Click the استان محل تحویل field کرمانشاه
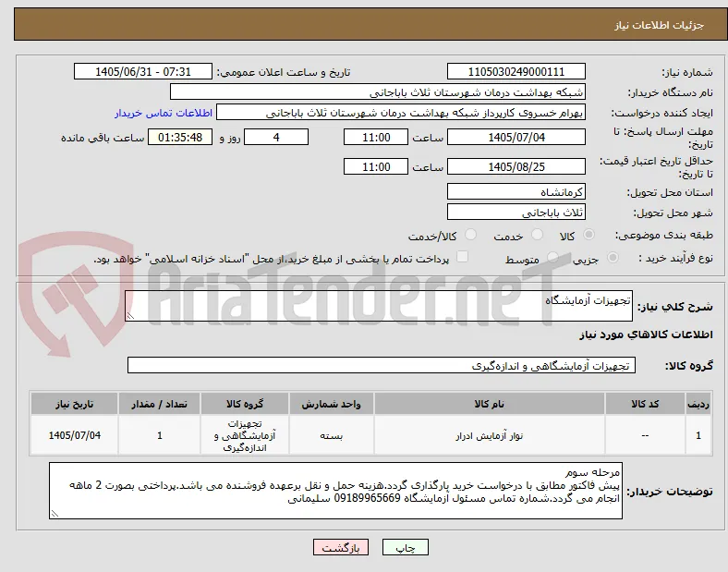The image size is (728, 572). 516,191
